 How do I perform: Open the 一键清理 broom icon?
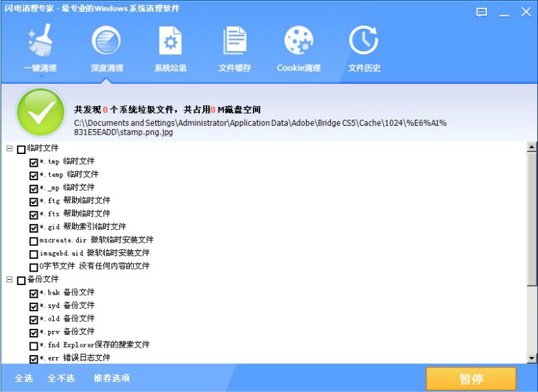click(x=40, y=42)
